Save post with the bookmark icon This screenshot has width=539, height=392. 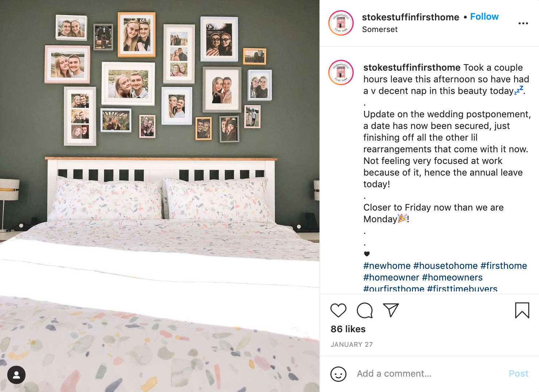[522, 310]
